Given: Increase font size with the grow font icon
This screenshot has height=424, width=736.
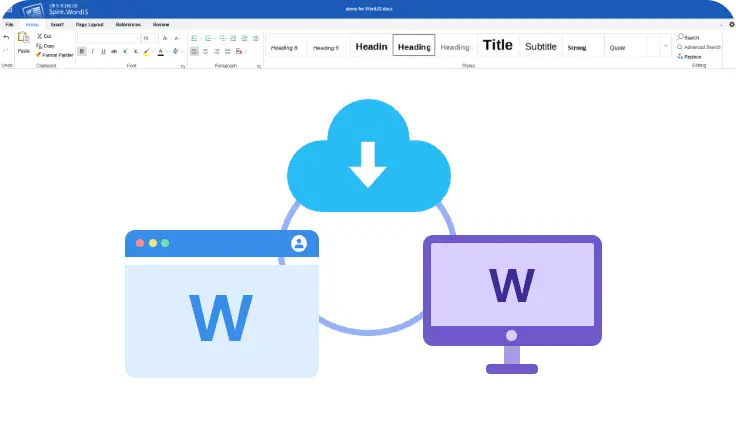Looking at the screenshot, I should 165,38.
